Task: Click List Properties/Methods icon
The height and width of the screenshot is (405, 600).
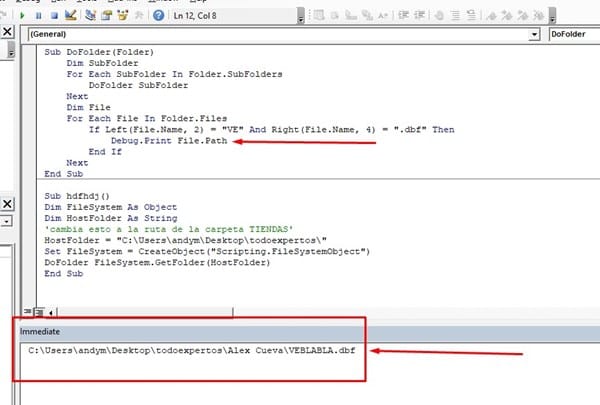Action: click(x=319, y=15)
